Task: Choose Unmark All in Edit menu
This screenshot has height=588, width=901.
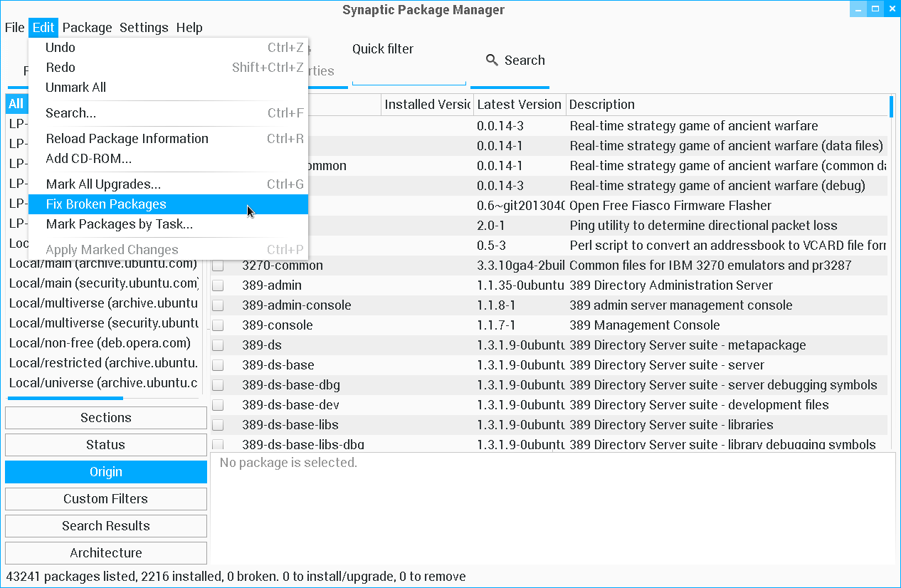Action: [x=75, y=88]
